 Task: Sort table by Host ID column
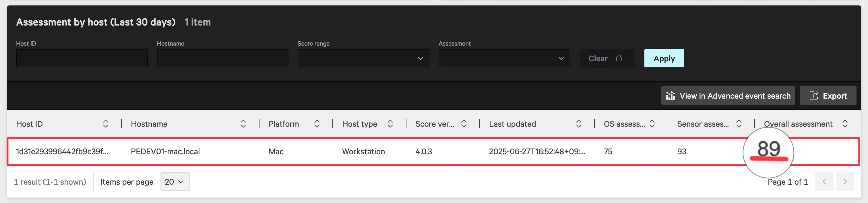tap(105, 124)
